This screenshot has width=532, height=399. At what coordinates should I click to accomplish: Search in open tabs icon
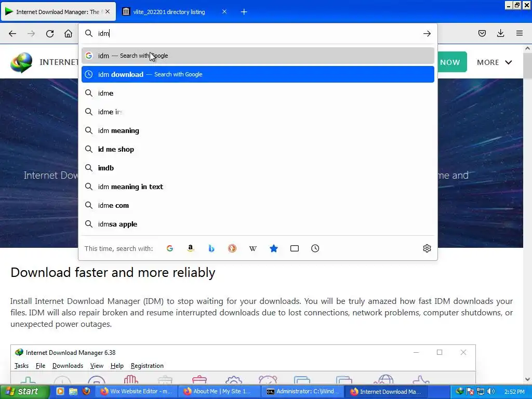click(295, 248)
